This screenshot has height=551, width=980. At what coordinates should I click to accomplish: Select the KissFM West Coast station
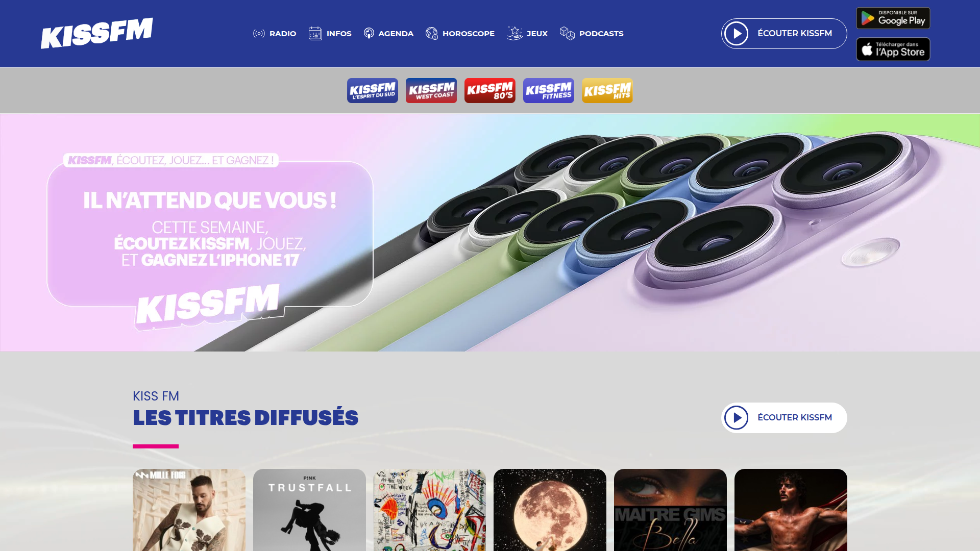[x=431, y=90]
